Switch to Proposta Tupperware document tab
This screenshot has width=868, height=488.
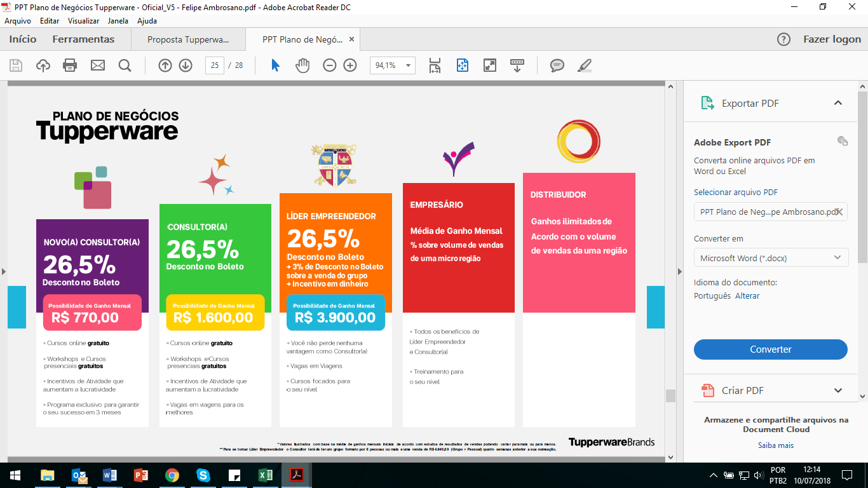188,39
